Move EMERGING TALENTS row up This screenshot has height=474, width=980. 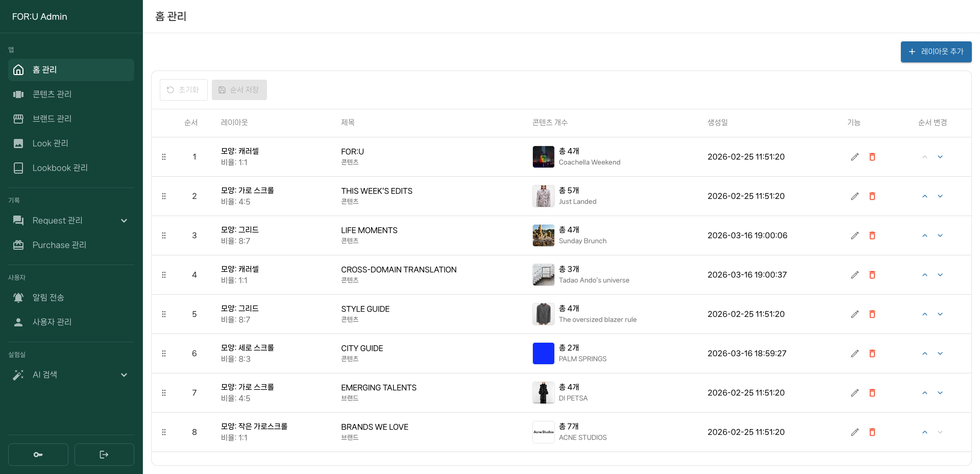924,393
